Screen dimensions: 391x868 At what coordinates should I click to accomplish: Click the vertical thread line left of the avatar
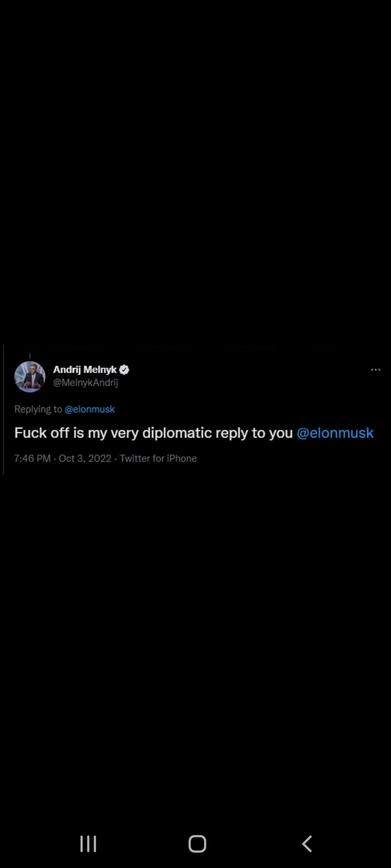(x=4, y=410)
